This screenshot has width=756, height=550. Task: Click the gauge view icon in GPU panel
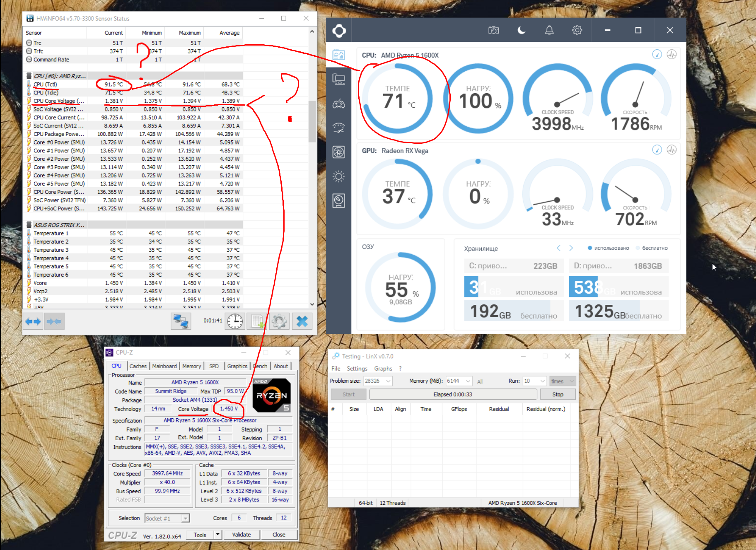coord(657,150)
